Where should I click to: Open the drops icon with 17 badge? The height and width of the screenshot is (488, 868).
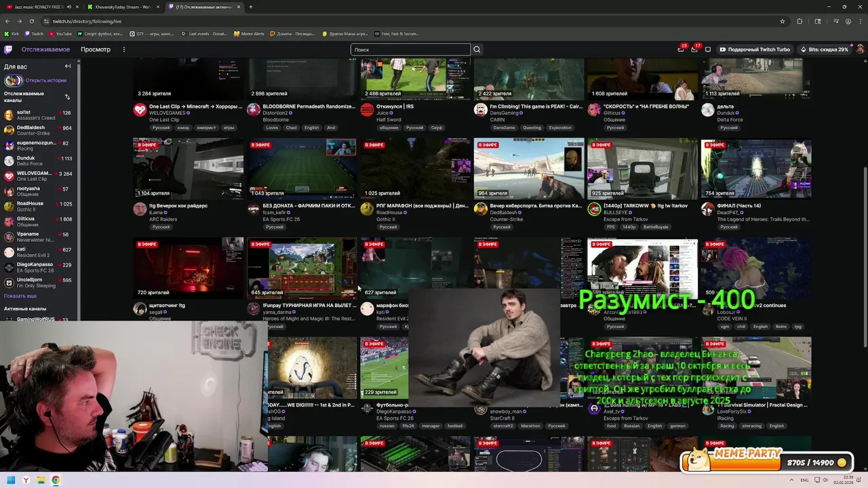click(694, 49)
